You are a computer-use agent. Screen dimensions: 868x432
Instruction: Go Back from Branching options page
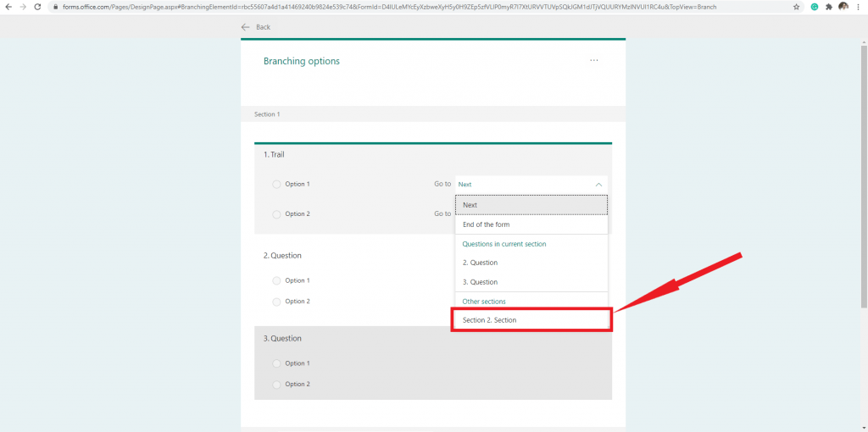[x=256, y=27]
